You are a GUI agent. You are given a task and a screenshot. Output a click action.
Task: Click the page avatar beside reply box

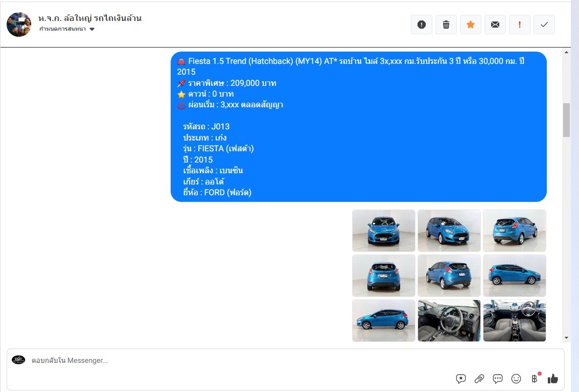tap(18, 359)
